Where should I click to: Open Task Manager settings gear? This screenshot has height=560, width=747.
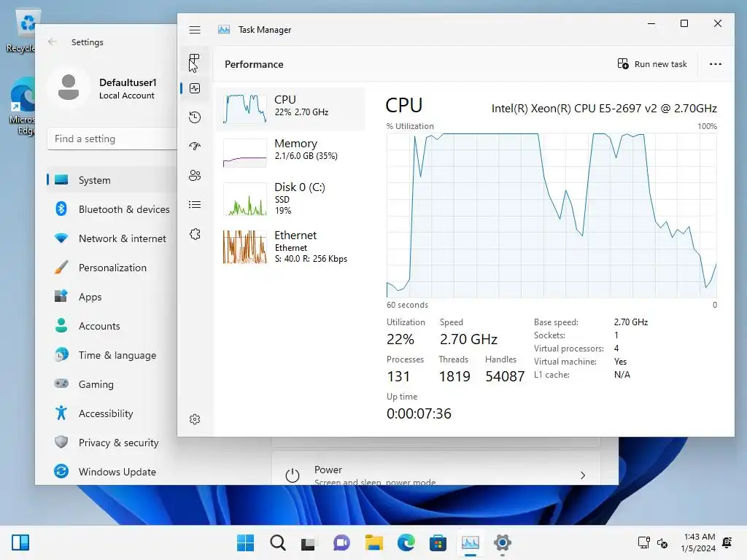pos(194,419)
